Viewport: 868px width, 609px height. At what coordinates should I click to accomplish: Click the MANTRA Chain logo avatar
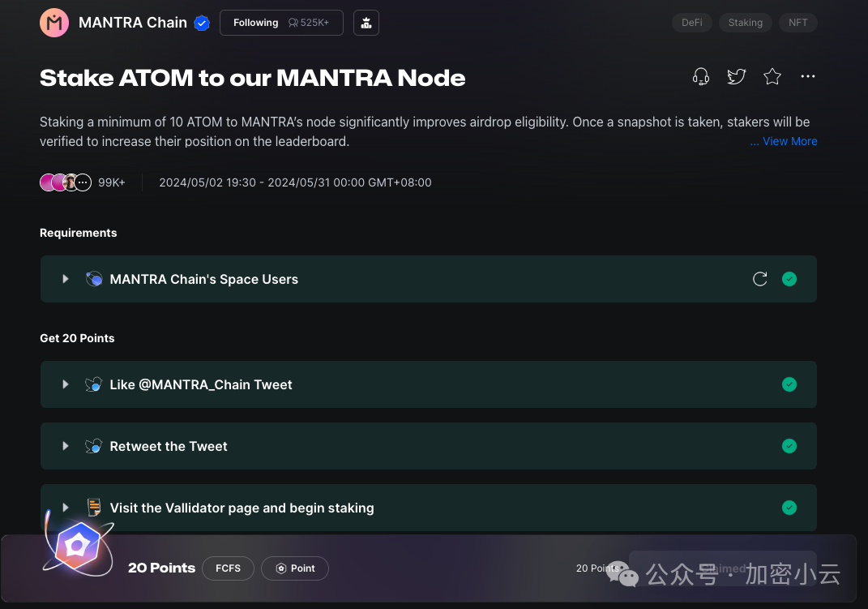click(x=54, y=23)
